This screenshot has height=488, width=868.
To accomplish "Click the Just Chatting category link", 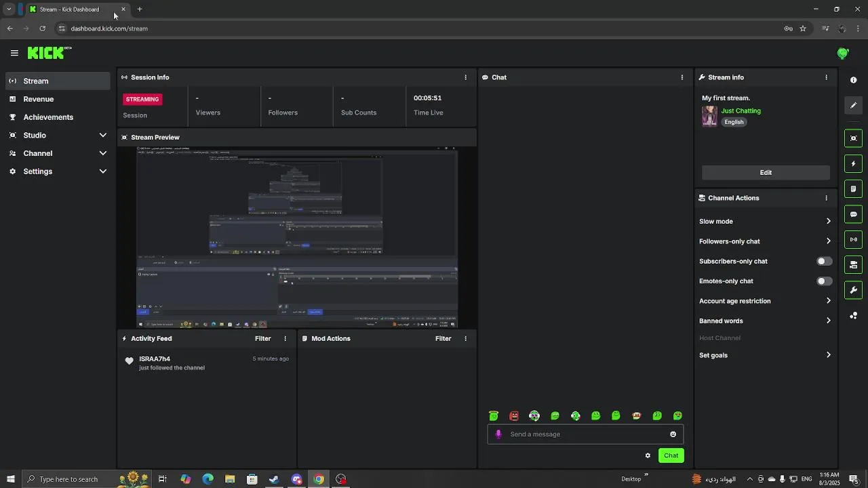I will [741, 110].
